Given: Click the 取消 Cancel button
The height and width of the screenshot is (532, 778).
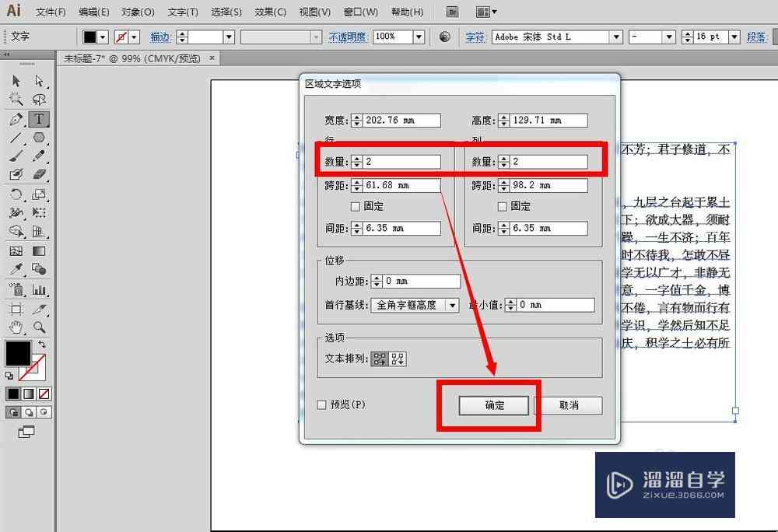Looking at the screenshot, I should [x=569, y=405].
